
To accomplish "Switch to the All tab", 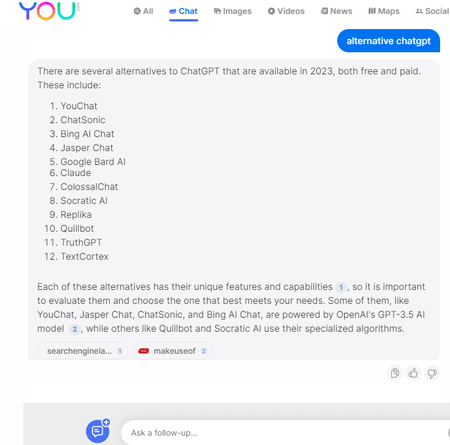I will 143,11.
